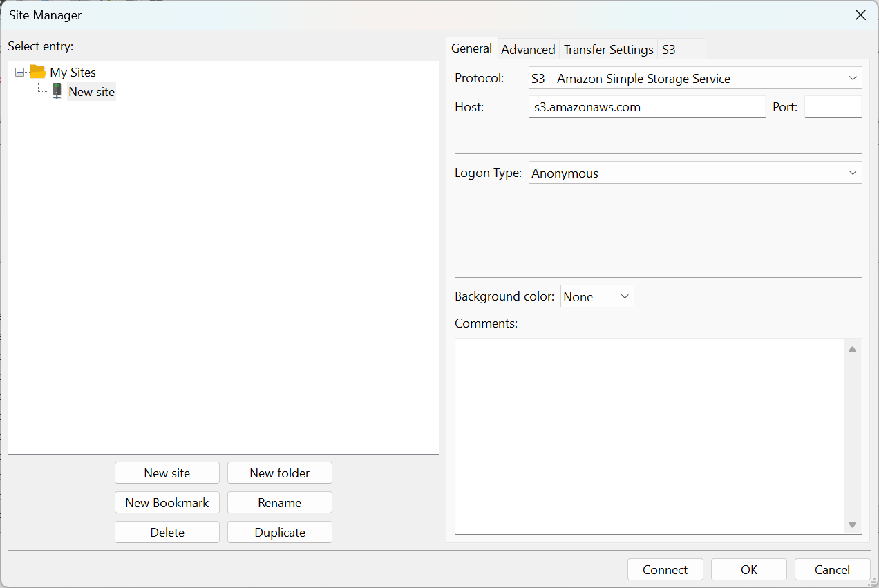Click the Cancel button
The width and height of the screenshot is (879, 588).
click(x=833, y=569)
